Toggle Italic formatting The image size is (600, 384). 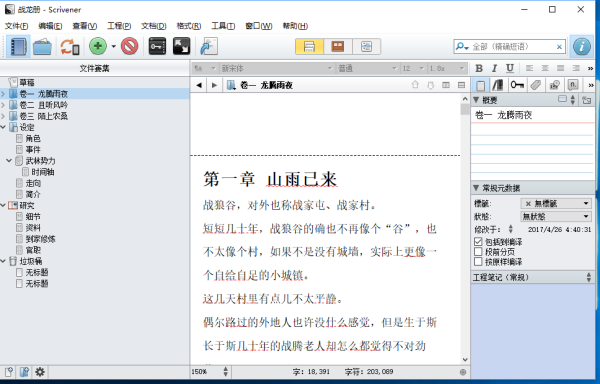click(494, 68)
